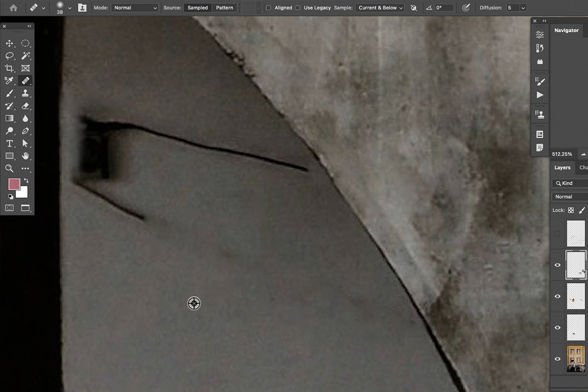
Task: Select the Gradient tool
Action: 9,119
